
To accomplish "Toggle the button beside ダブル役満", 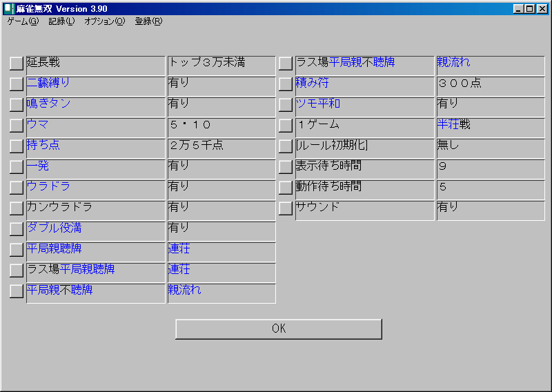I will click(x=16, y=229).
